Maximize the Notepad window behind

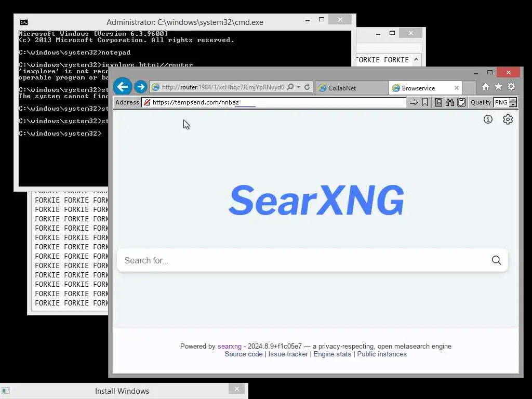pos(392,33)
